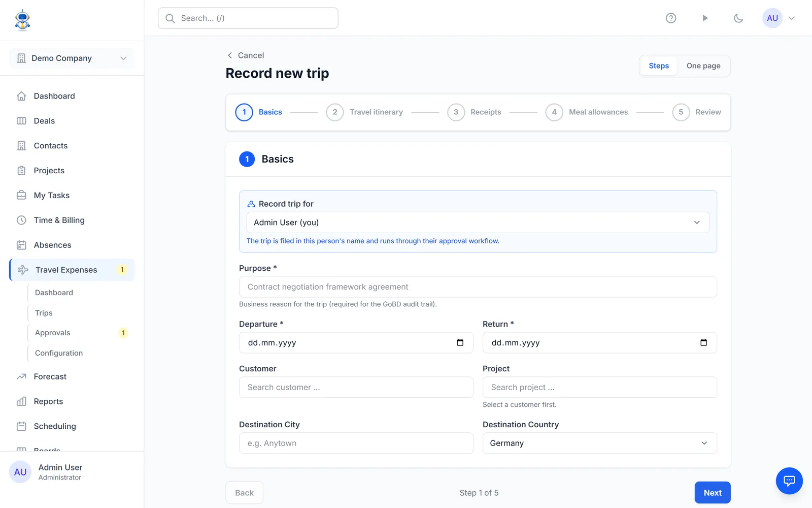Switch to One page view
The height and width of the screenshot is (508, 812).
pos(703,66)
